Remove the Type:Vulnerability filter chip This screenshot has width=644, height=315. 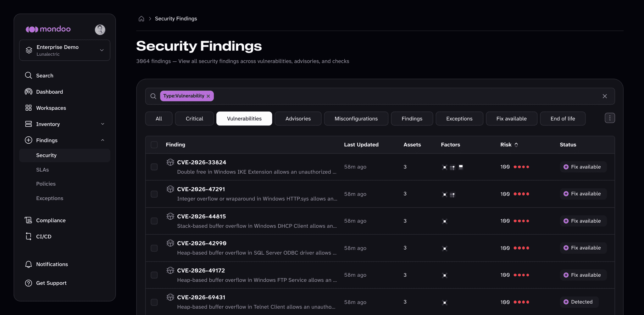(x=208, y=96)
